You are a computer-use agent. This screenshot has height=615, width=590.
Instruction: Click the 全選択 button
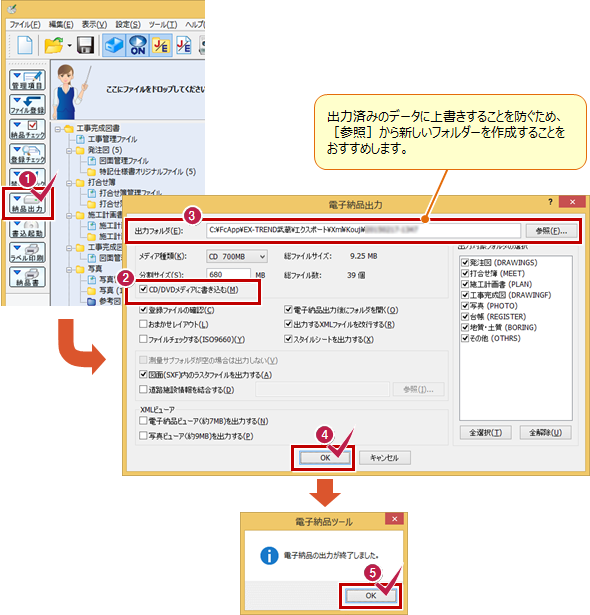tap(486, 433)
